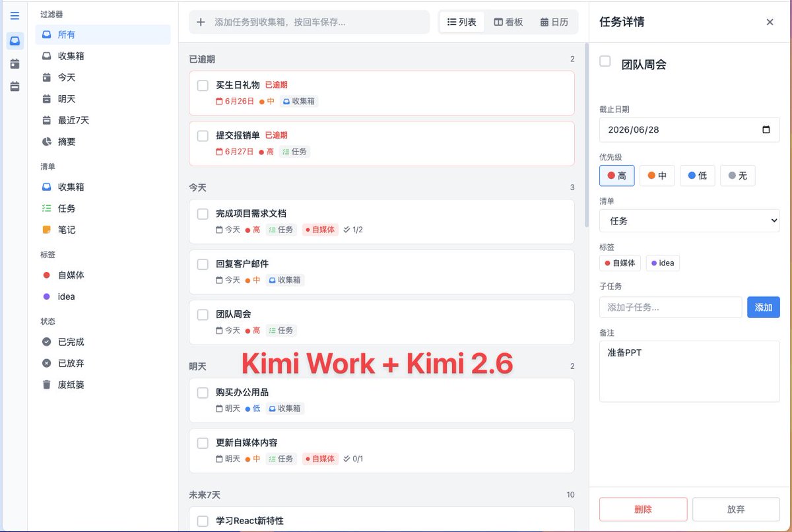Show the 今天 filter

point(103,77)
